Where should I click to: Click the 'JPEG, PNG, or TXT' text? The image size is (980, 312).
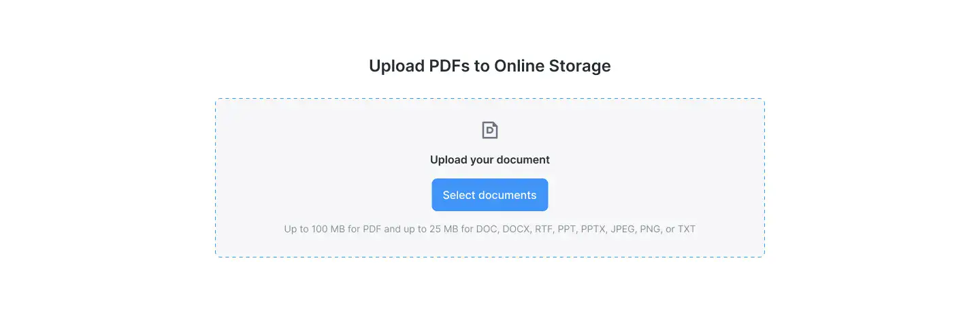pos(653,229)
